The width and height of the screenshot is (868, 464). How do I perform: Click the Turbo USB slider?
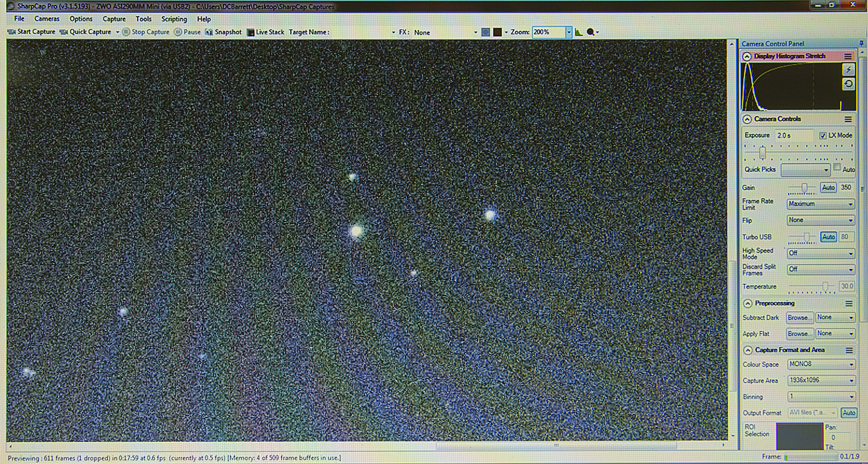pos(802,237)
